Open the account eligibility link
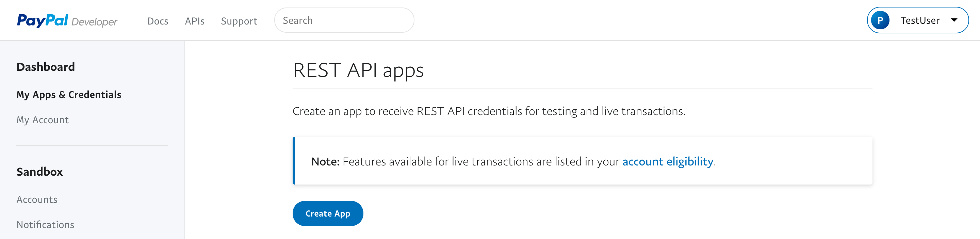Image resolution: width=980 pixels, height=239 pixels. coord(668,161)
